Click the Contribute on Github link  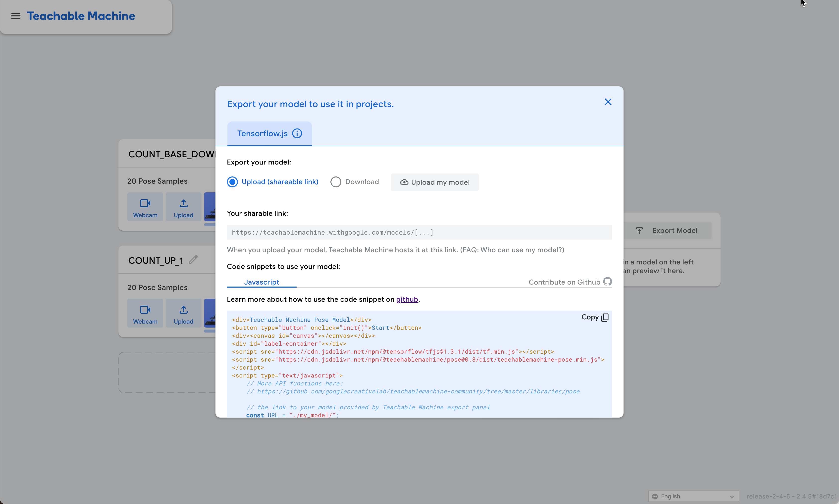click(x=564, y=282)
